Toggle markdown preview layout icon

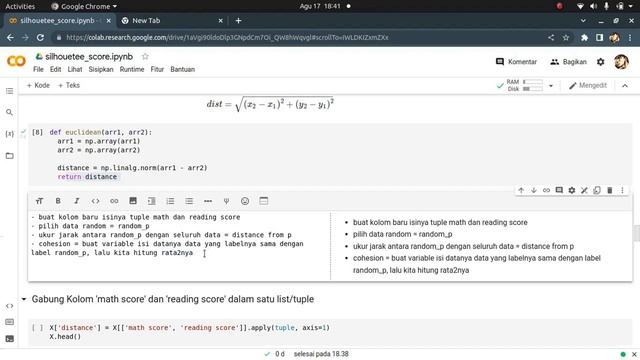(x=264, y=201)
